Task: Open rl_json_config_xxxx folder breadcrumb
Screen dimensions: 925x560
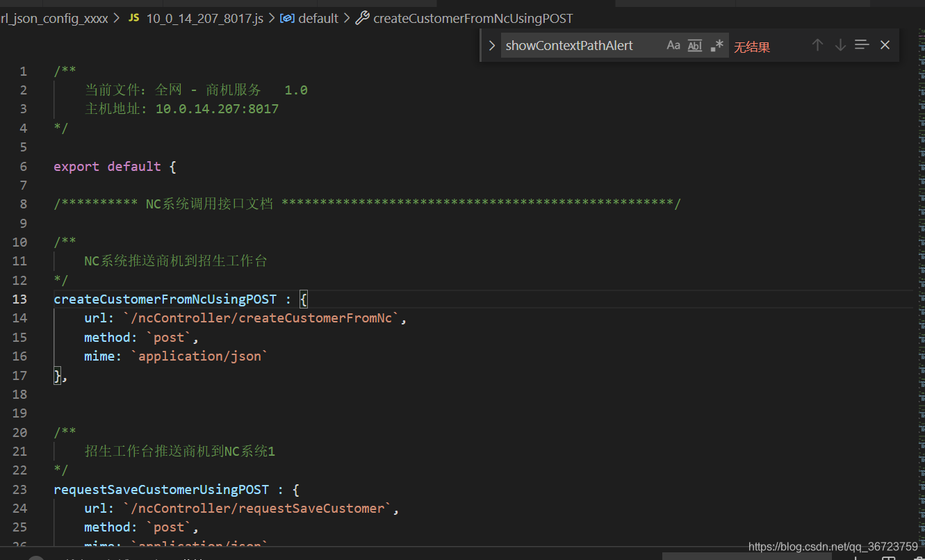Action: 54,18
